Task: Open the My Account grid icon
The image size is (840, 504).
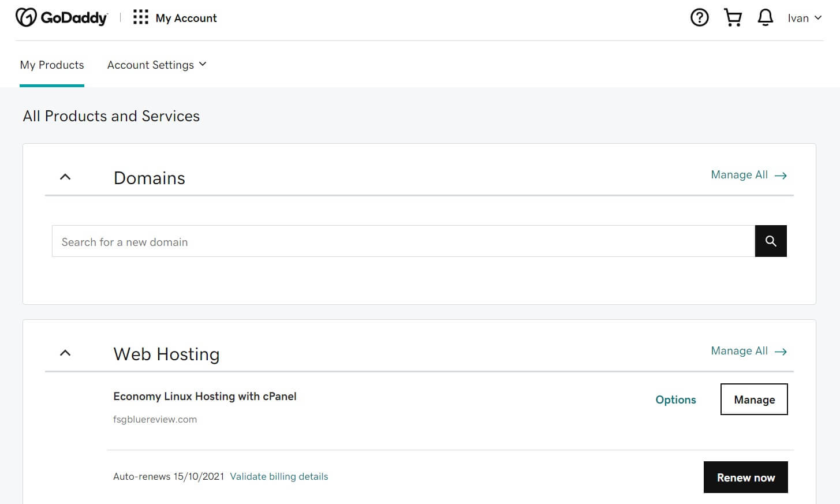Action: click(140, 17)
